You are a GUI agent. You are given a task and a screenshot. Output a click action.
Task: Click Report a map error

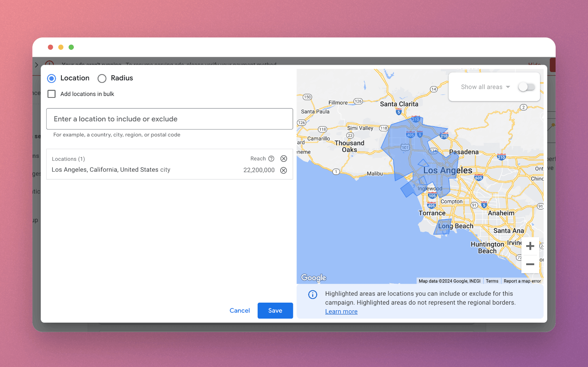(522, 281)
